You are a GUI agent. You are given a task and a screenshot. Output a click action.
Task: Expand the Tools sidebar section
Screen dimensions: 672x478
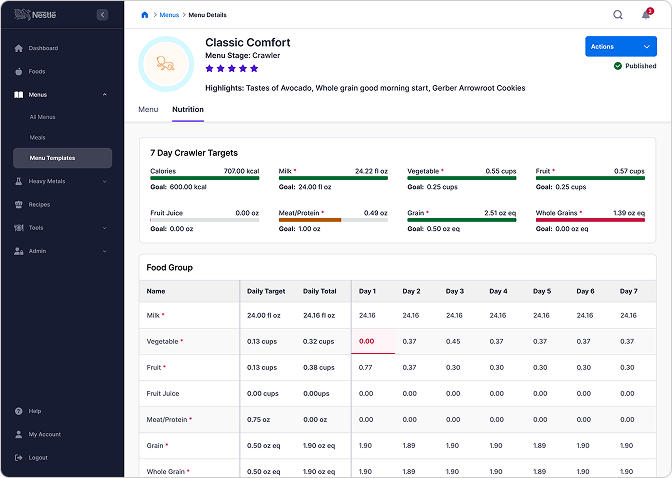(104, 228)
